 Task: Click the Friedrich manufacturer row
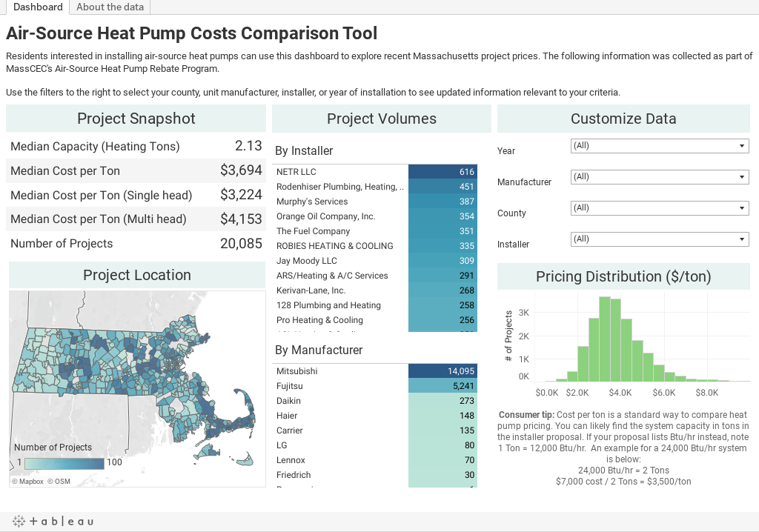(374, 475)
